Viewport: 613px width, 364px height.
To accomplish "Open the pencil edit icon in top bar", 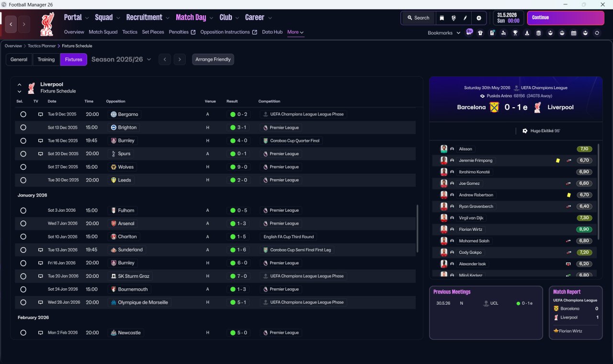I will 465,18.
